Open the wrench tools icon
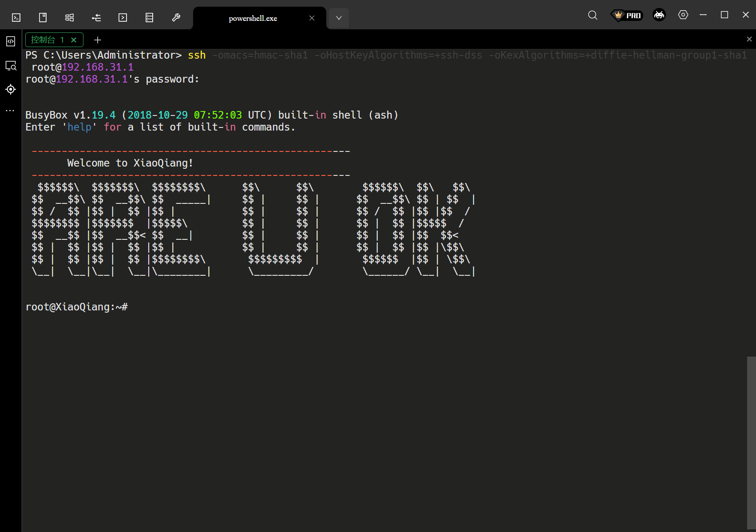 [x=176, y=18]
